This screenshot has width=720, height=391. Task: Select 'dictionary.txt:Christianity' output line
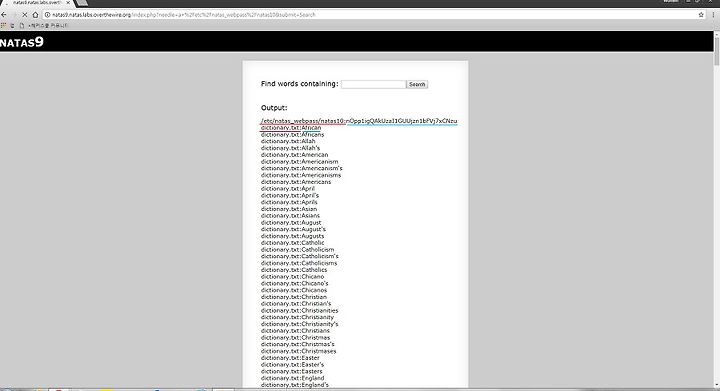(x=298, y=317)
